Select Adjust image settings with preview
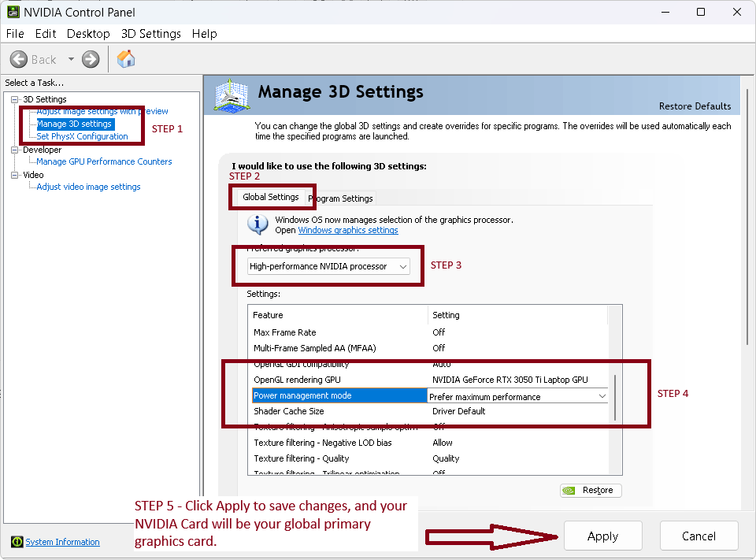The height and width of the screenshot is (560, 756). 102,111
